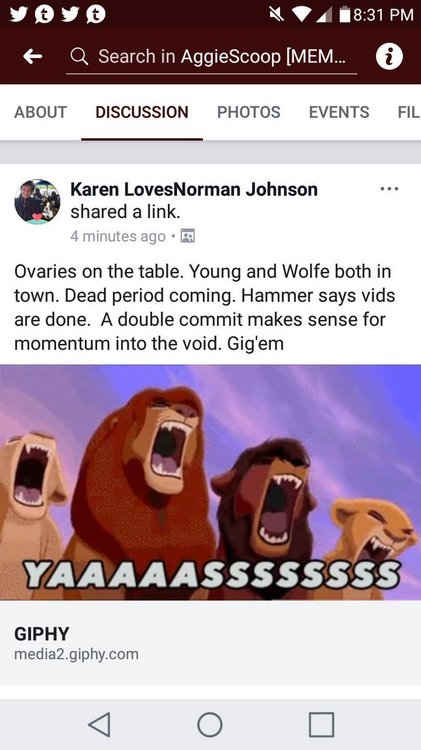Open the post options three-dot menu
Image resolution: width=421 pixels, height=750 pixels.
(x=389, y=189)
